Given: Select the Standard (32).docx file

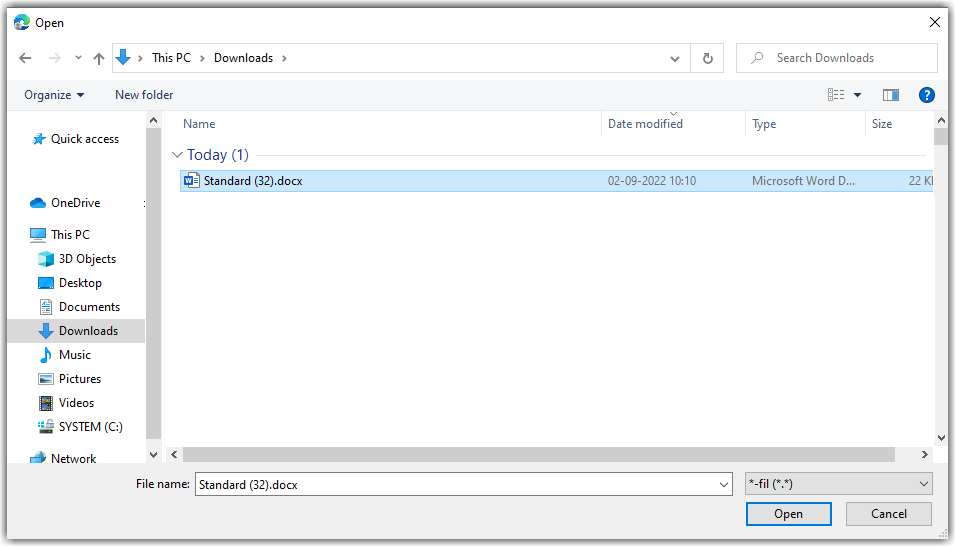Looking at the screenshot, I should click(x=253, y=181).
